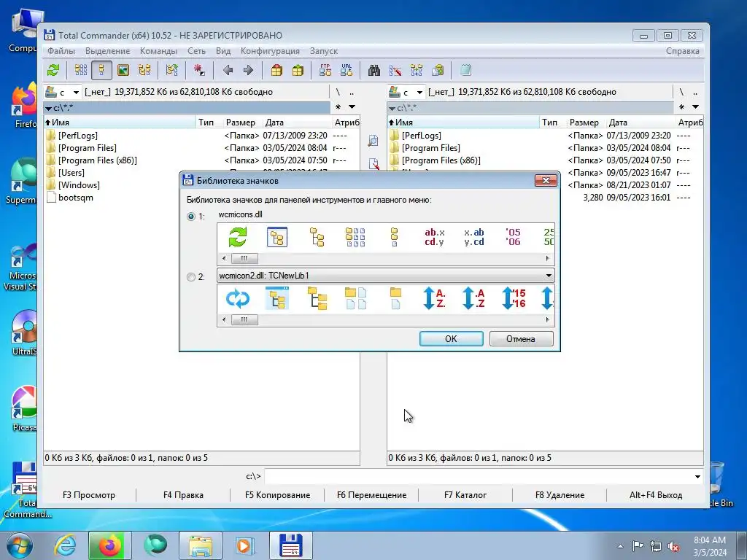Confirm dialog with OK button

click(x=451, y=339)
